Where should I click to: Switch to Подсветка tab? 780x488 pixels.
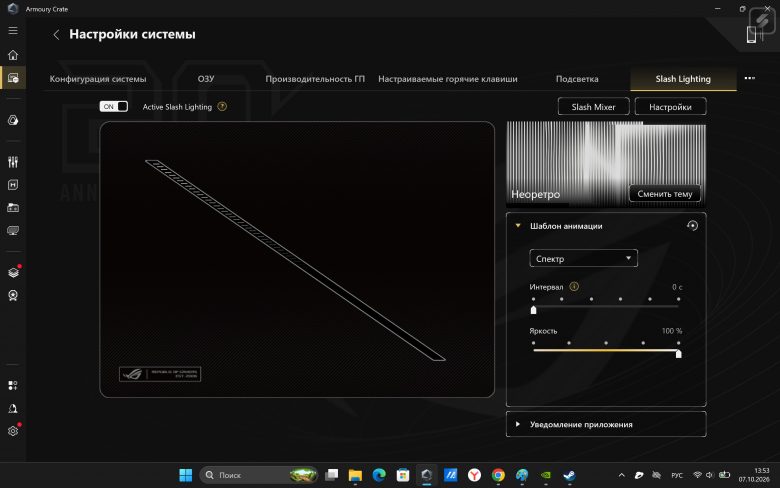[x=577, y=79]
